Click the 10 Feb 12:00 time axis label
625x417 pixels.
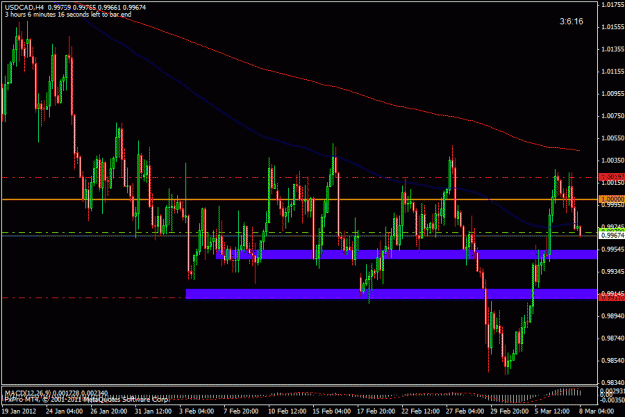point(286,411)
